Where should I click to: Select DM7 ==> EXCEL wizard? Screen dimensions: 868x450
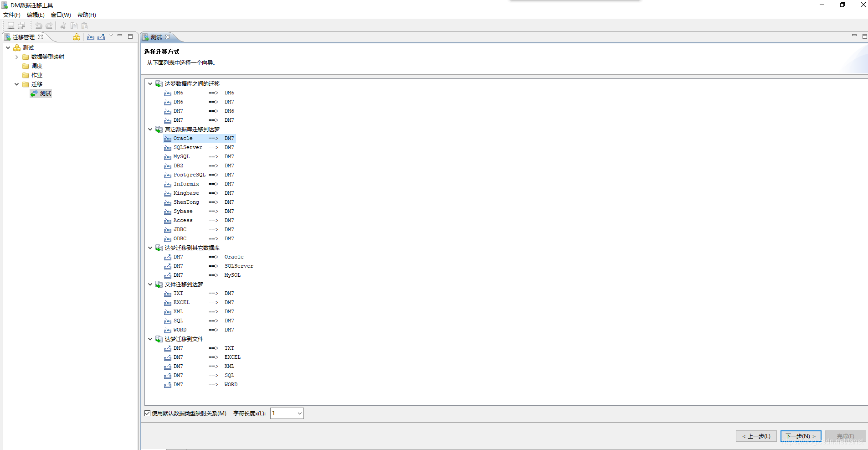(203, 357)
